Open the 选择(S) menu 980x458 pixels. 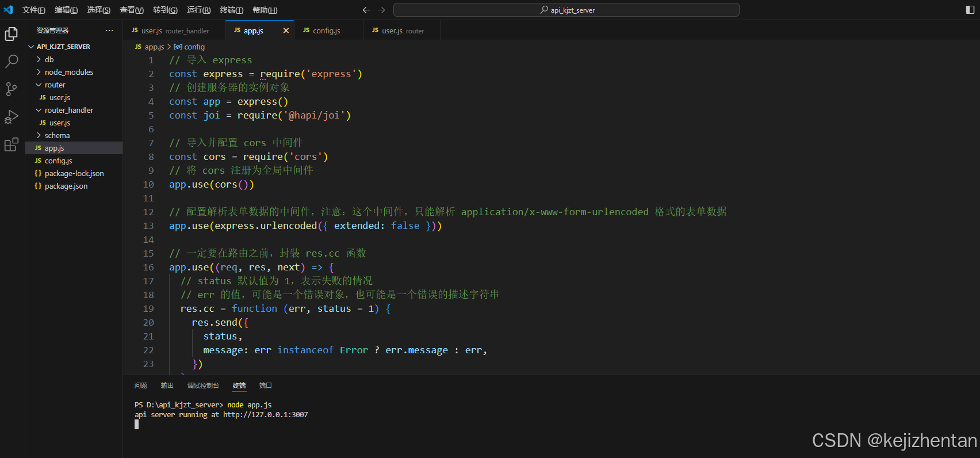click(x=99, y=10)
